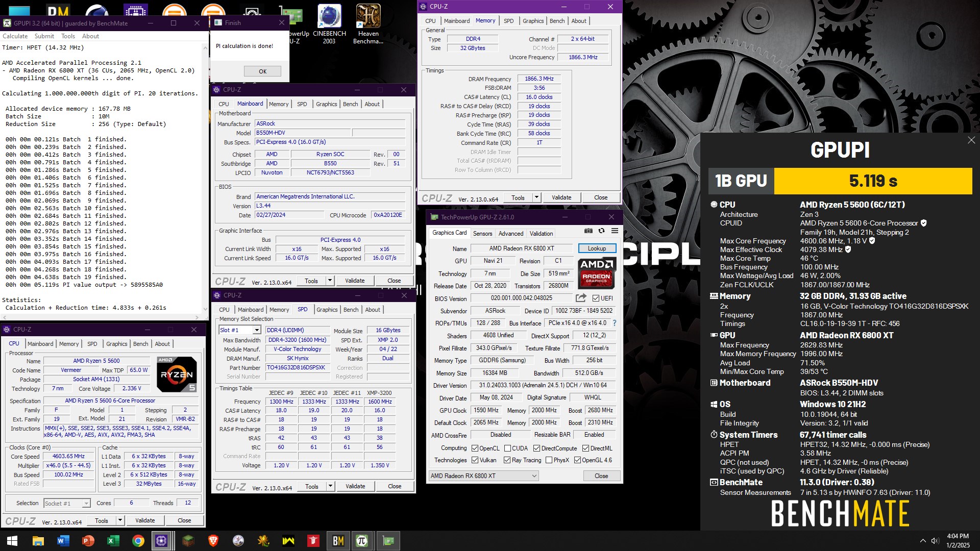The image size is (980, 551).
Task: Click the GPU-Z refresh icon
Action: pyautogui.click(x=601, y=231)
